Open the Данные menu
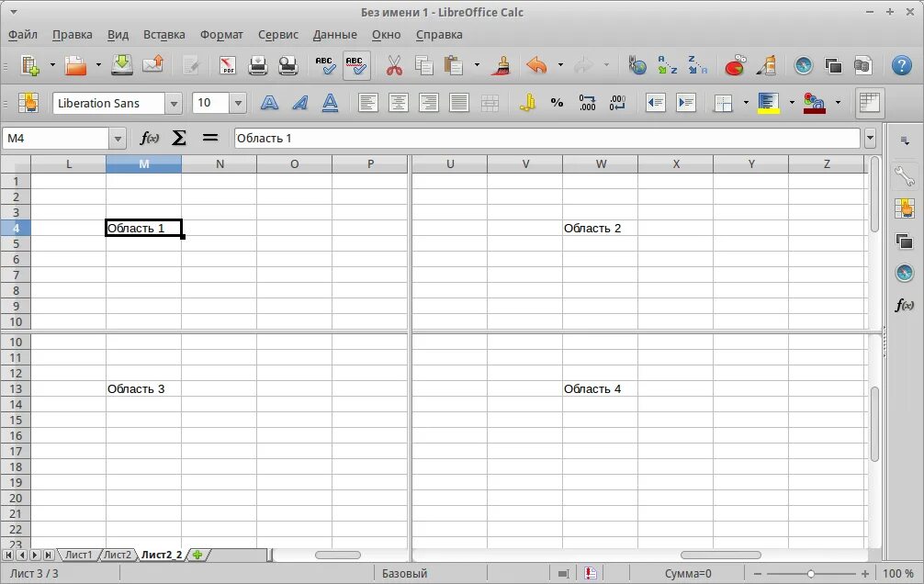The image size is (924, 584). [334, 35]
